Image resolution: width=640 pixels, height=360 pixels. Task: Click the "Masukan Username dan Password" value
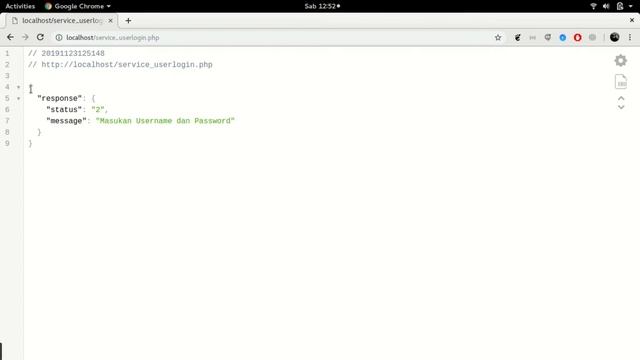(165, 121)
